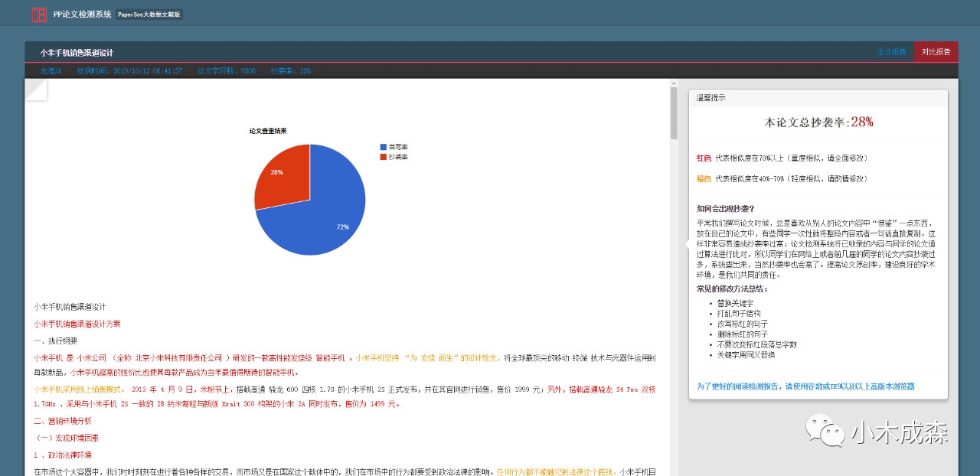Image resolution: width=980 pixels, height=476 pixels.
Task: Click red heading 1 、政治法律环境
Action: pos(63,455)
